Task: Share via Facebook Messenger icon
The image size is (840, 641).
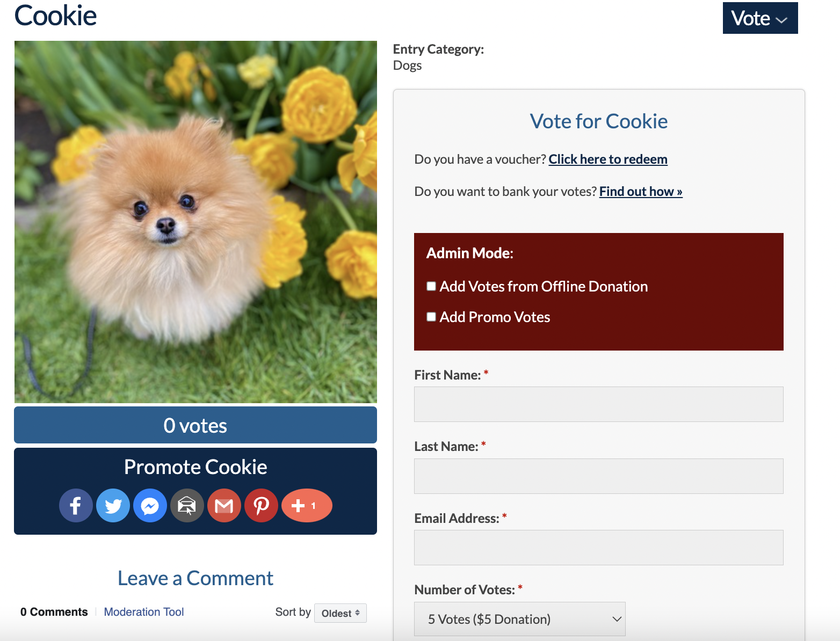Action: [150, 505]
